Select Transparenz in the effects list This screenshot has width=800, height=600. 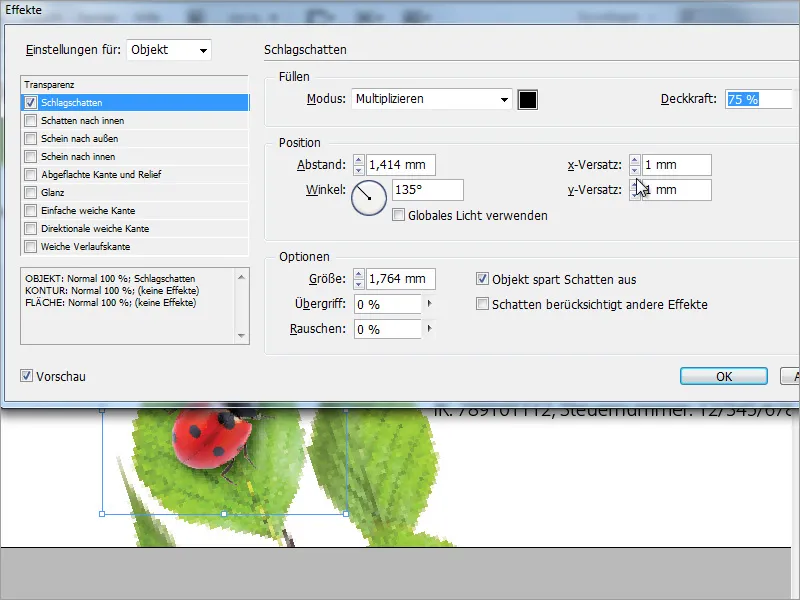click(49, 85)
